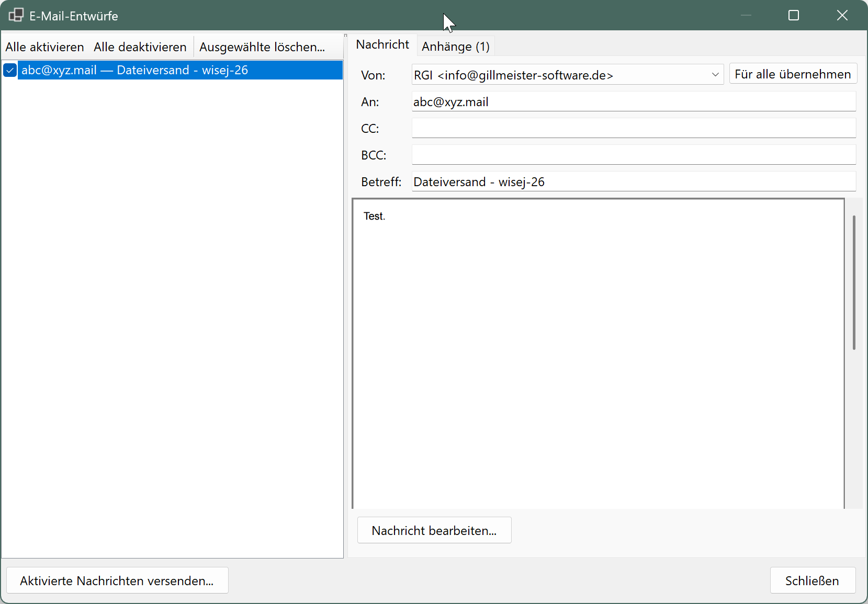Screen dimensions: 868x604
Task: Click the message body vertical scrollbar
Action: click(x=854, y=282)
